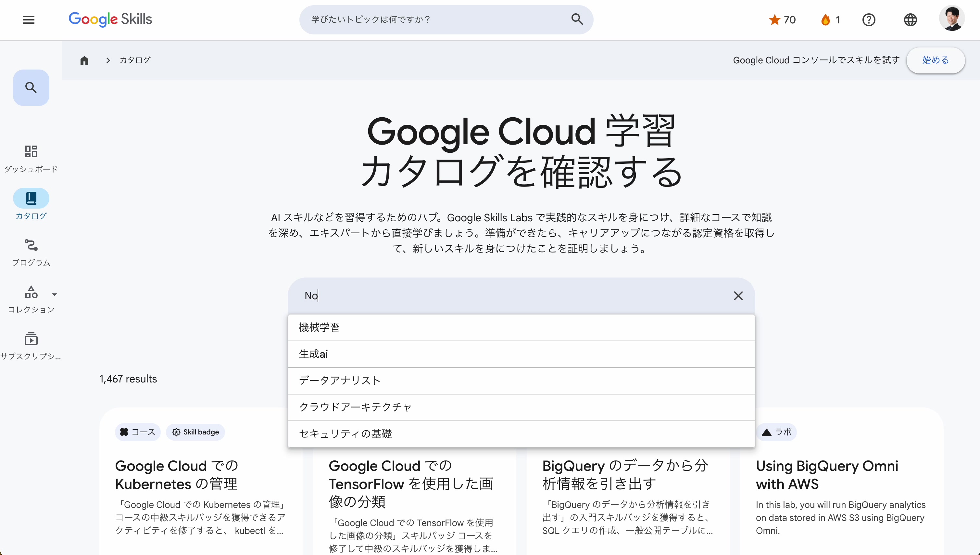Open the hamburger navigation menu
The width and height of the screenshot is (980, 555).
pyautogui.click(x=28, y=19)
